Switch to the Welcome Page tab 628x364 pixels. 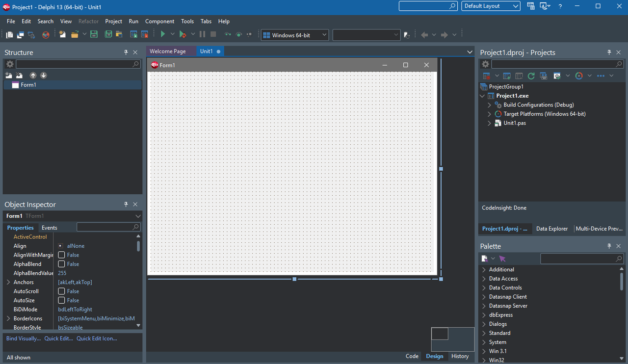(168, 52)
